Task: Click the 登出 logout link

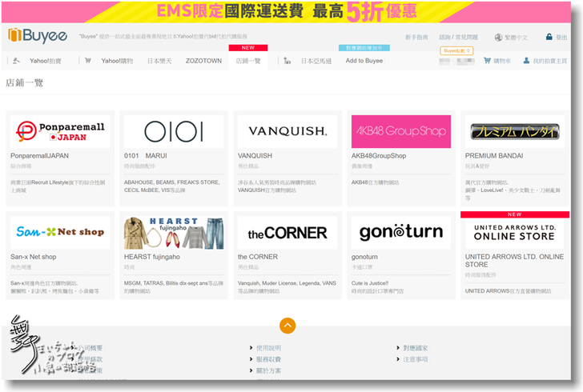Action: point(561,38)
